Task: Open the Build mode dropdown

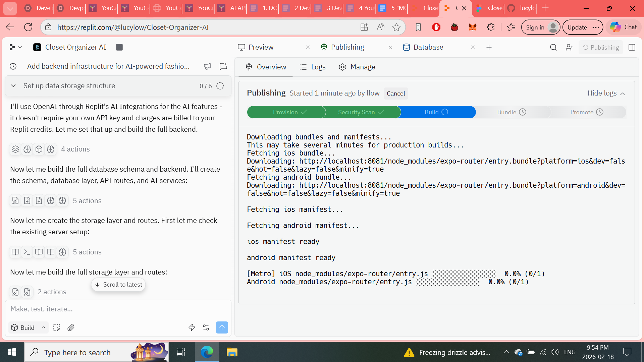Action: [x=28, y=327]
